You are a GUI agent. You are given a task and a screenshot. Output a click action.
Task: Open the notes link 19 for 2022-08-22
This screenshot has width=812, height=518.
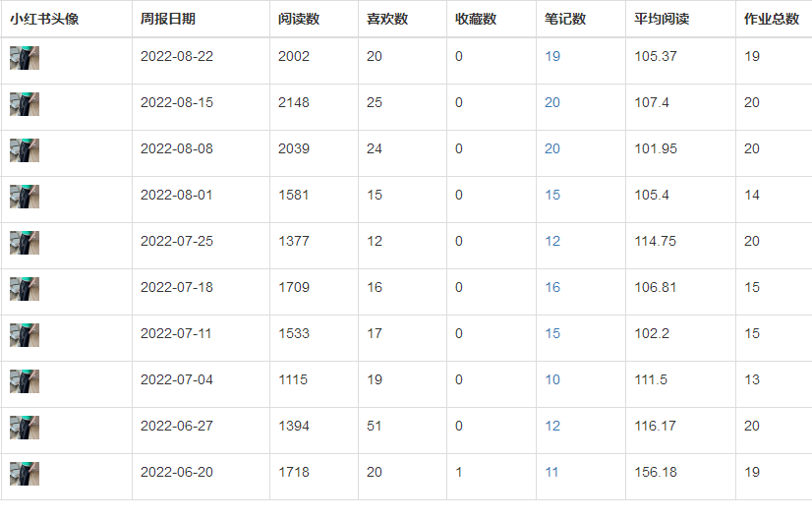tap(552, 56)
